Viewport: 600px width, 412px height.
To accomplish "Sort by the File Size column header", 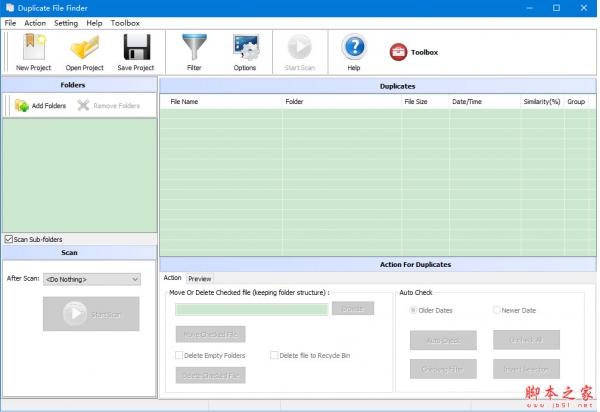I will pyautogui.click(x=425, y=102).
